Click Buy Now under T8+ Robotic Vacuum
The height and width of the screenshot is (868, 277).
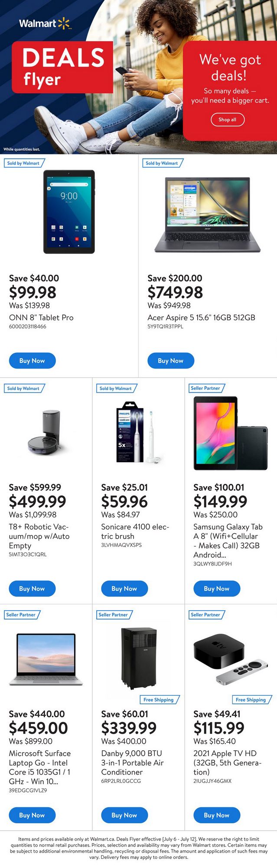tap(32, 589)
